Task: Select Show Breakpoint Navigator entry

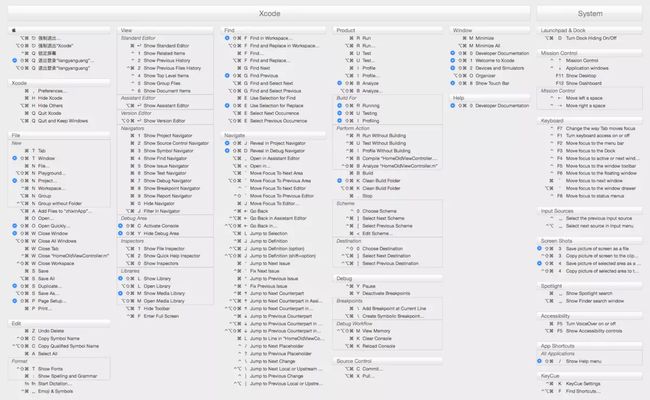Action: [172, 188]
